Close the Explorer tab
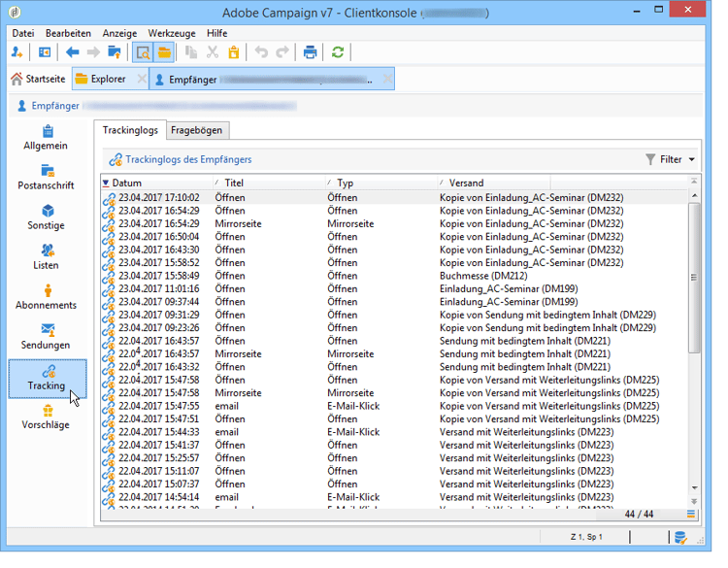 click(142, 79)
